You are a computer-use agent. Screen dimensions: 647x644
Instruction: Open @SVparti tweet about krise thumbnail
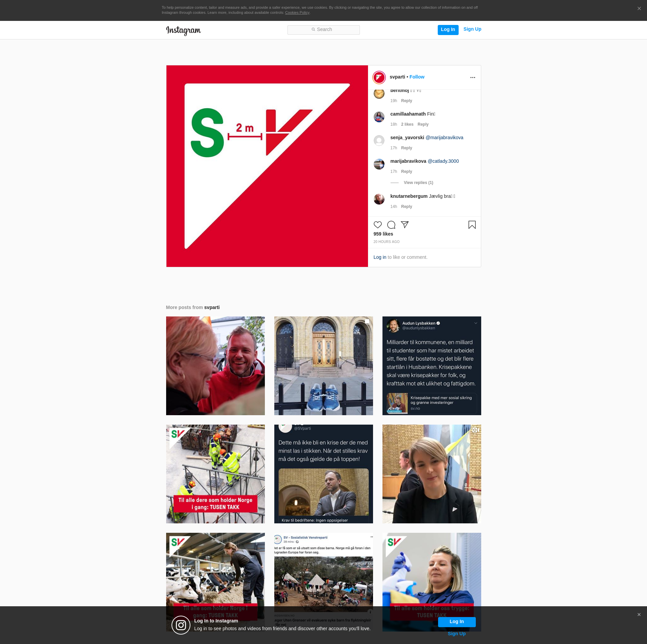323,474
